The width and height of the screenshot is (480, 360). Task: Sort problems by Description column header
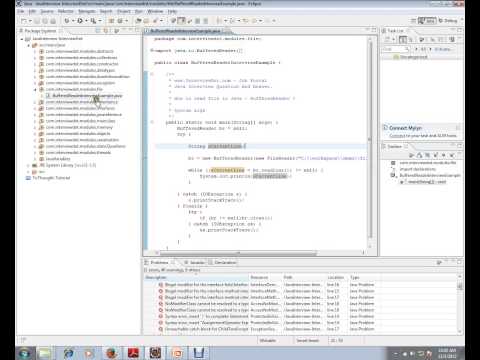(197, 277)
